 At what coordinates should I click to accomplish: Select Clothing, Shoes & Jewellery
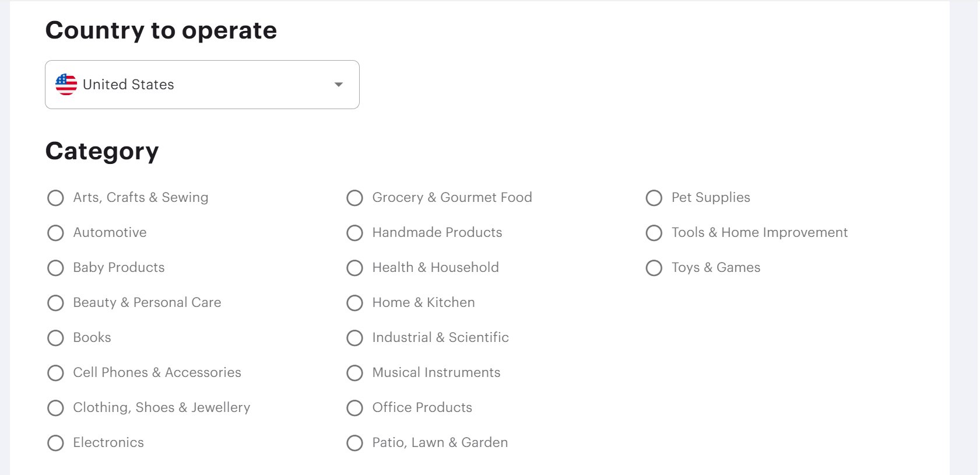[55, 408]
